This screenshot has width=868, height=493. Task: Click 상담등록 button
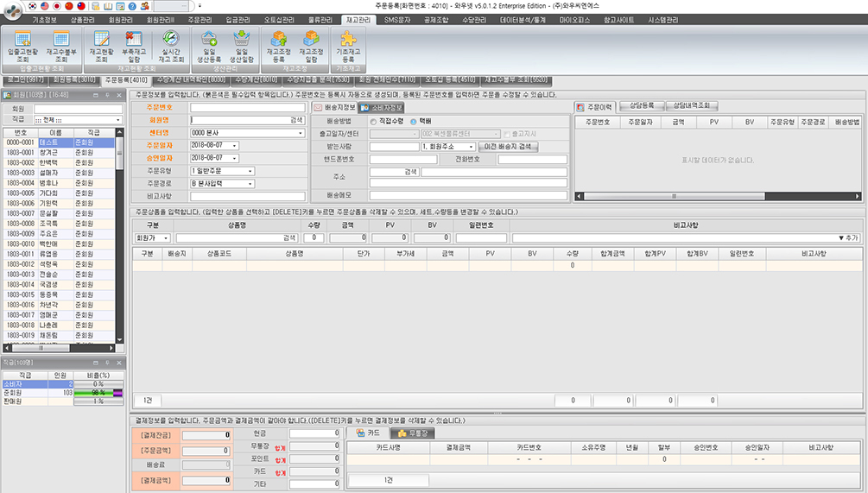coord(642,105)
